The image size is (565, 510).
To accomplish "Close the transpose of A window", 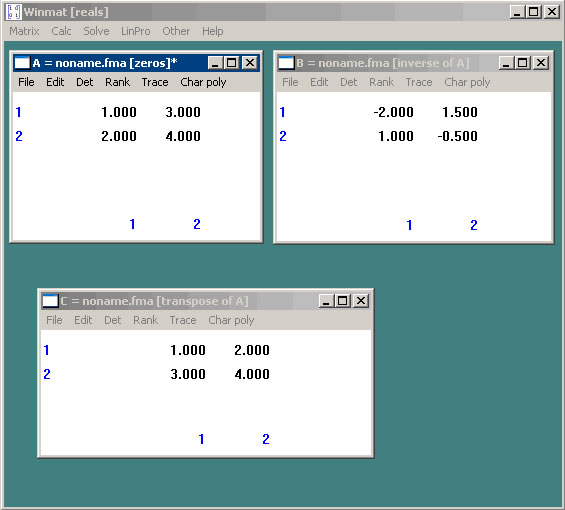I will (x=361, y=301).
